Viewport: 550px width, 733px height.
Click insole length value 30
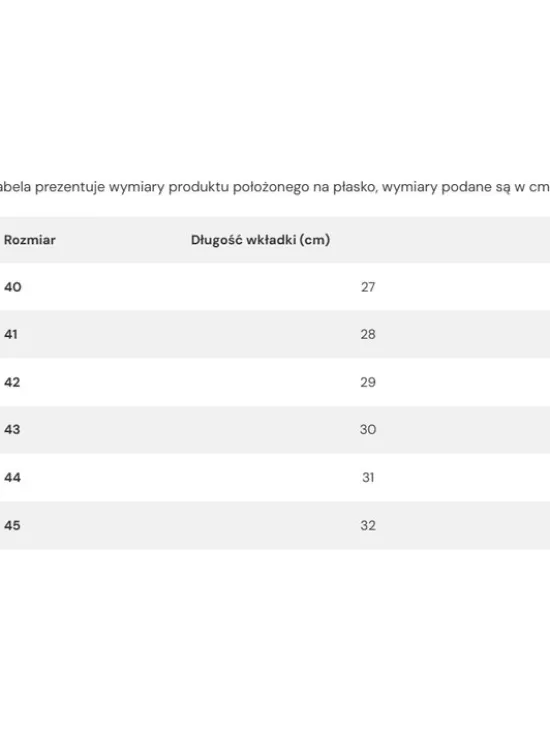coord(368,430)
